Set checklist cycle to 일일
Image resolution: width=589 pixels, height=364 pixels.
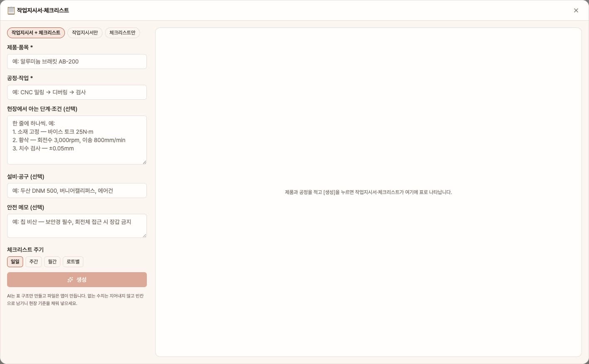(15, 262)
